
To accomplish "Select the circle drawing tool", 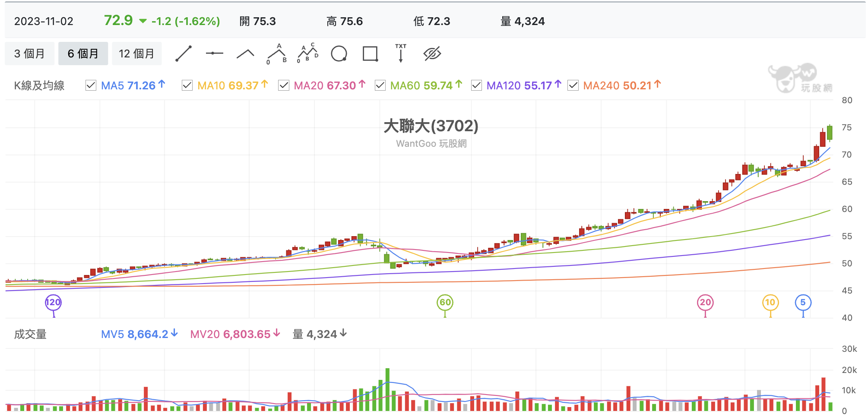I will 339,54.
